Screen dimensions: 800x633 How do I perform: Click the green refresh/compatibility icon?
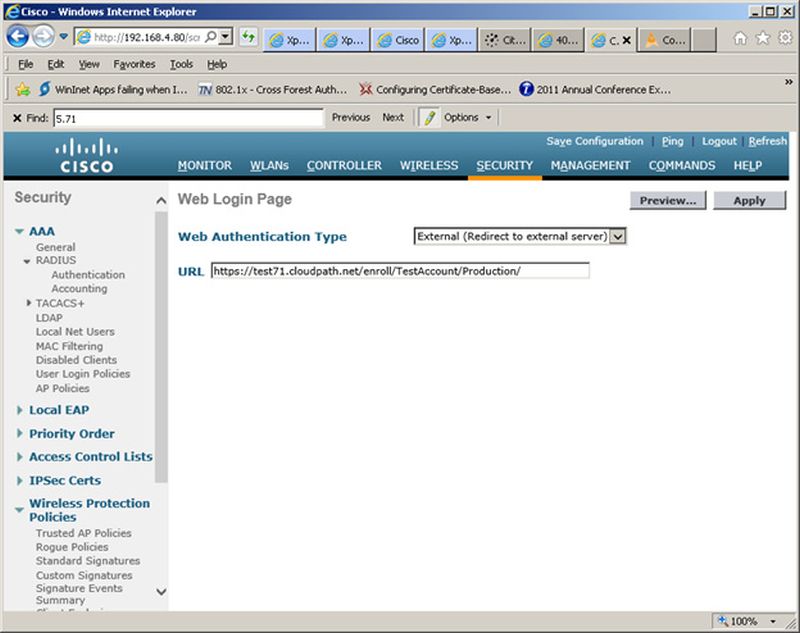point(248,37)
